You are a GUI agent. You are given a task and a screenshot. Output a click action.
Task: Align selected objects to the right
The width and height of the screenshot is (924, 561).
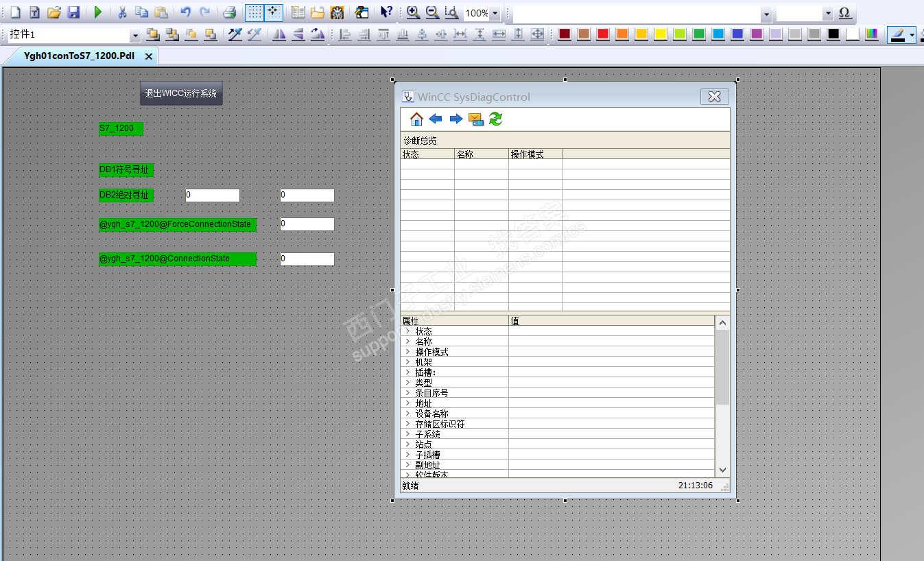364,34
